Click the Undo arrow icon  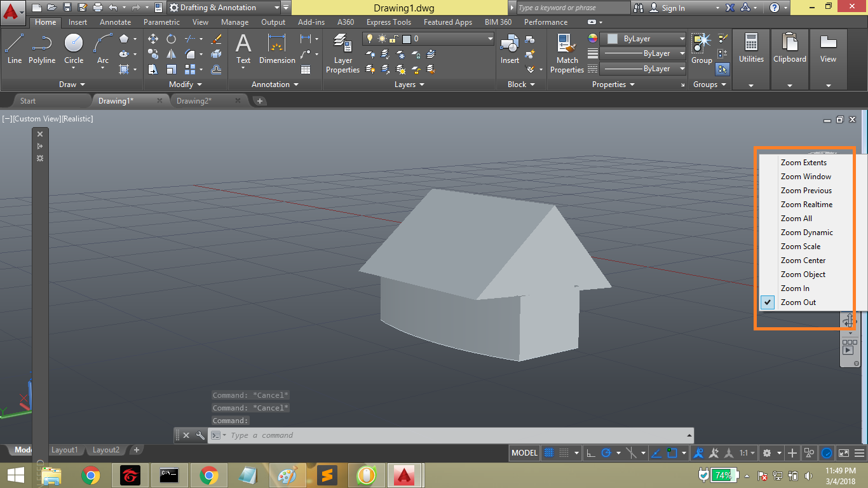[113, 8]
